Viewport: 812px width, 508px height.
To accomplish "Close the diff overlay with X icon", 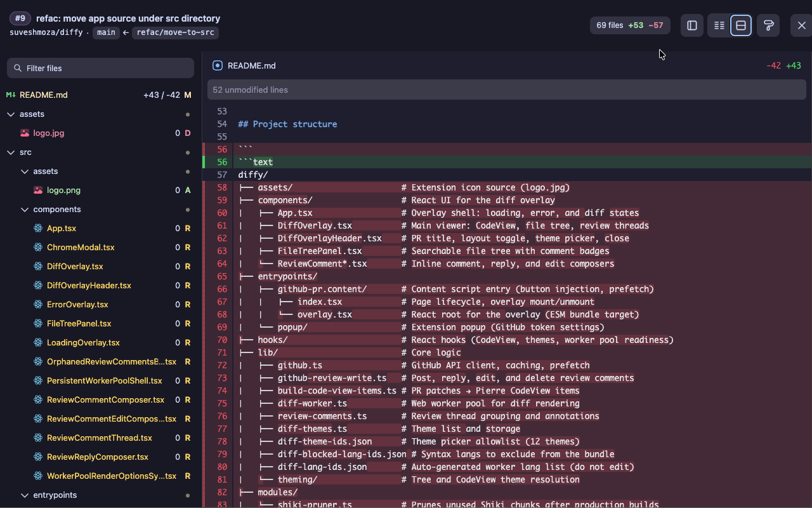I will (x=801, y=25).
